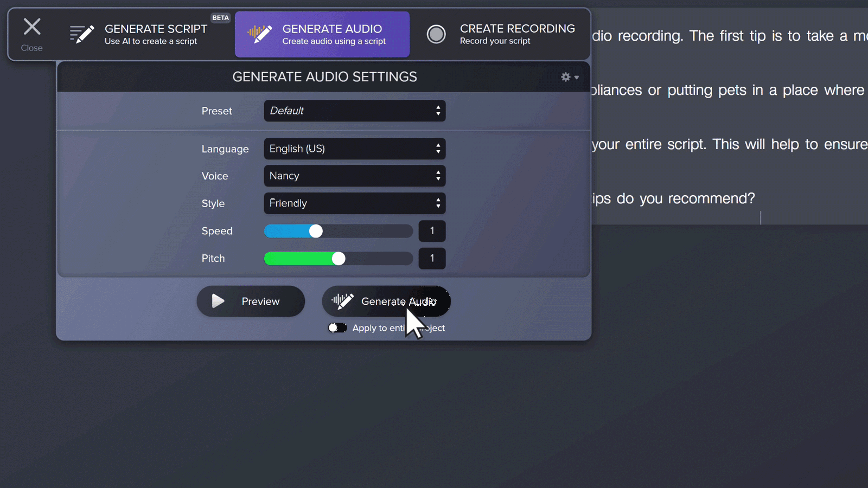Screen dimensions: 868x488
Task: Open the Style dropdown showing Friendly
Action: (355, 203)
